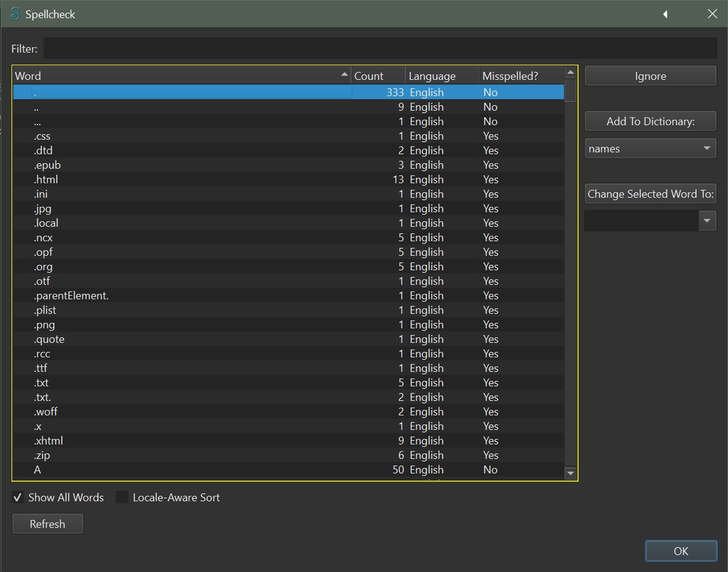Screen dimensions: 728x572
Task: Open the names dictionary dropdown
Action: [651, 149]
